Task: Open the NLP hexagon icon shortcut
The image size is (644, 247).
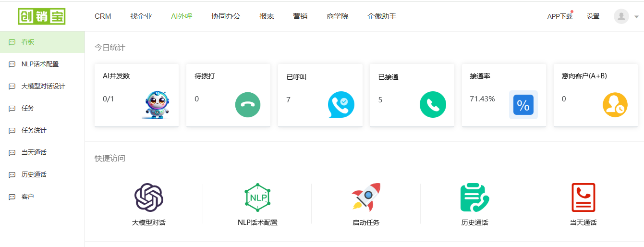Action: pos(257,198)
